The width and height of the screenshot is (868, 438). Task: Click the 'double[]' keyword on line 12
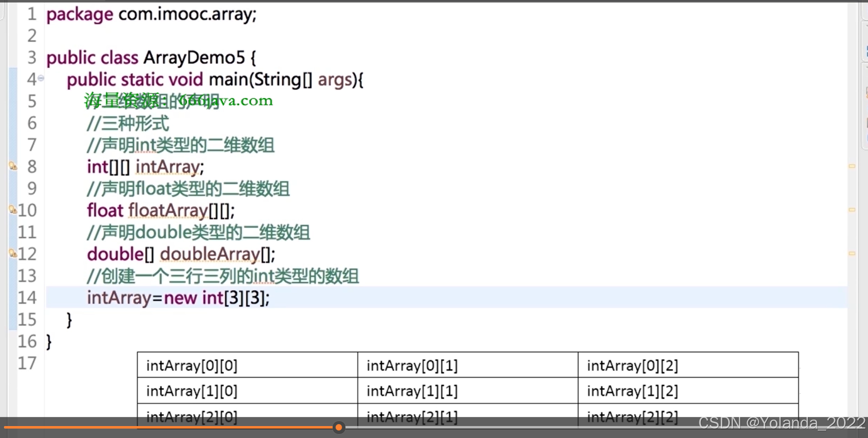tap(121, 255)
